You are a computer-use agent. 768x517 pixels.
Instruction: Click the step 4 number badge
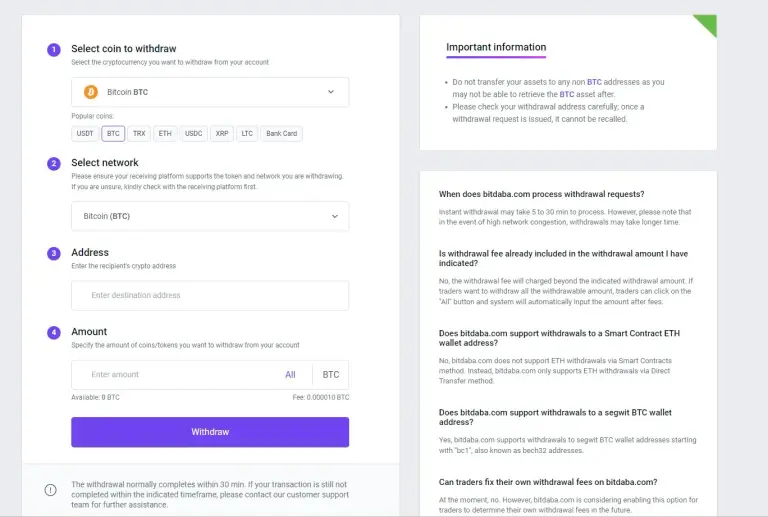click(x=54, y=332)
